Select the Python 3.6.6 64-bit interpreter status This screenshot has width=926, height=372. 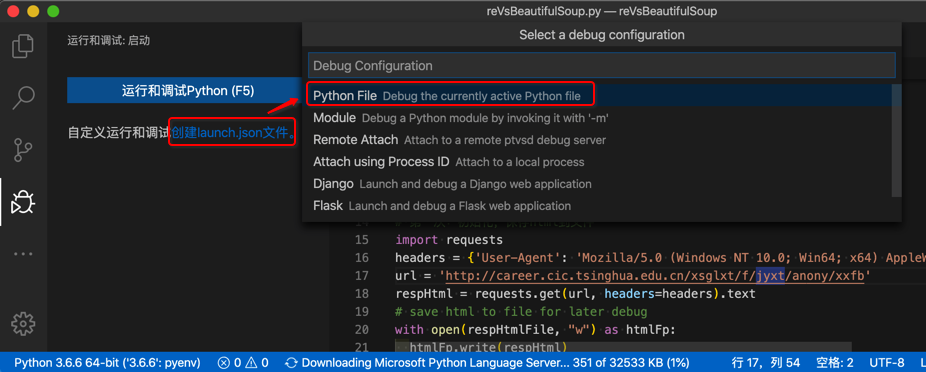coord(107,362)
